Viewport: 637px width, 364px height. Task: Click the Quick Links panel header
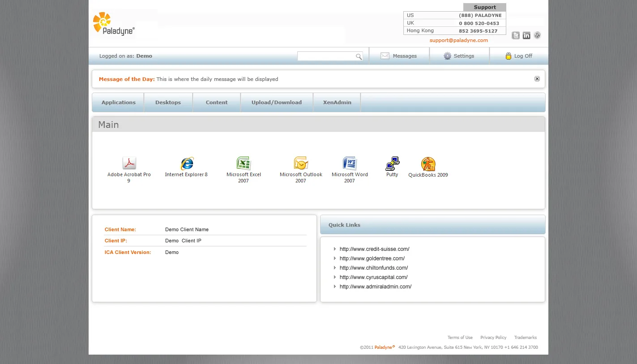coord(433,224)
